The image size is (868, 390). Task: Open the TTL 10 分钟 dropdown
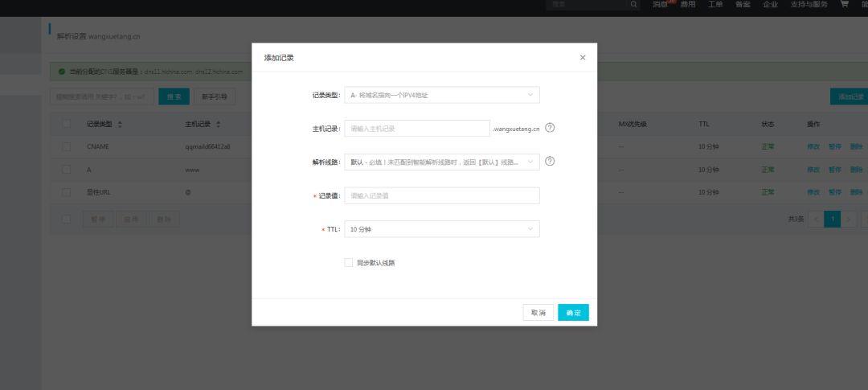pos(442,229)
